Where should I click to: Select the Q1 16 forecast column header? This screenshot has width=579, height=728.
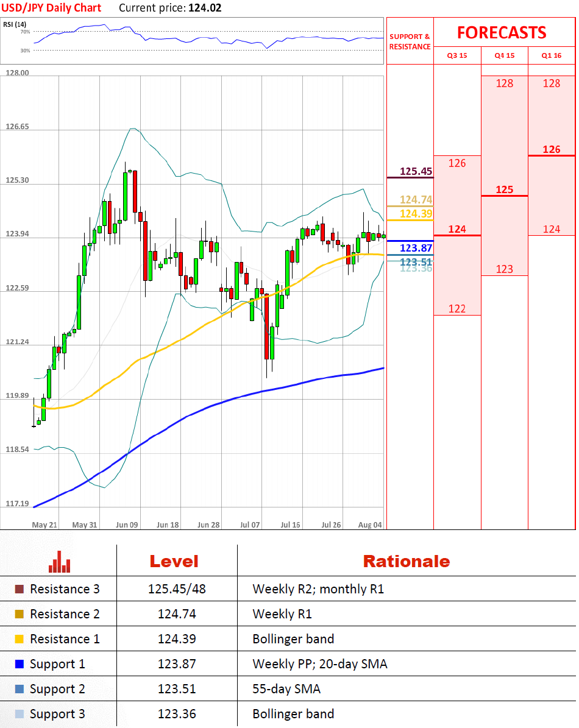coord(551,55)
